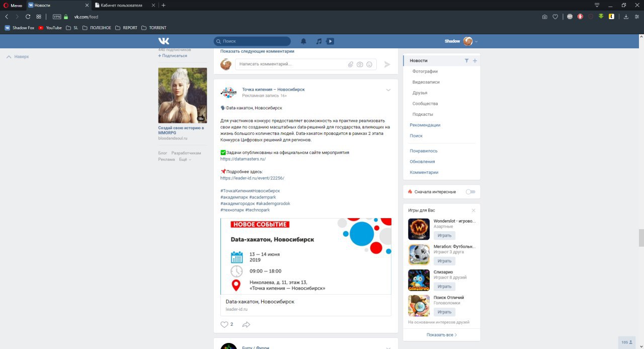
Task: Open the VK video player icon
Action: pos(330,41)
